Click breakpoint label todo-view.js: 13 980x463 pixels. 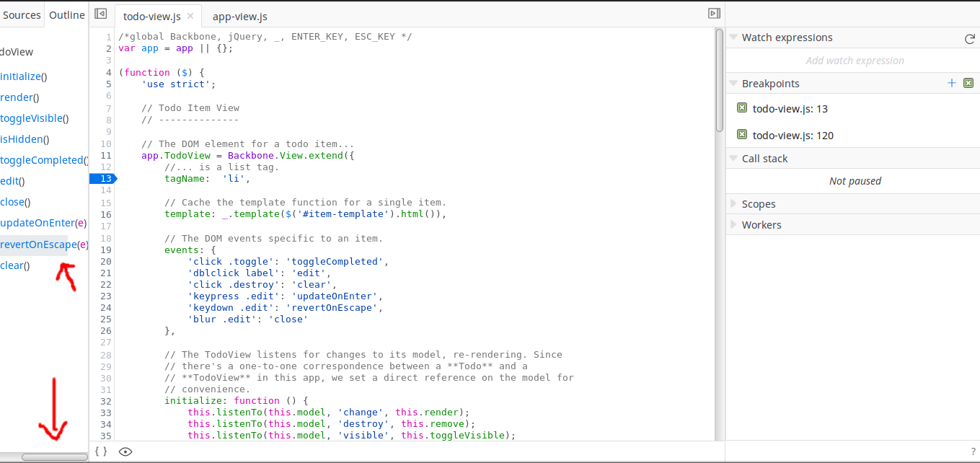click(x=790, y=109)
